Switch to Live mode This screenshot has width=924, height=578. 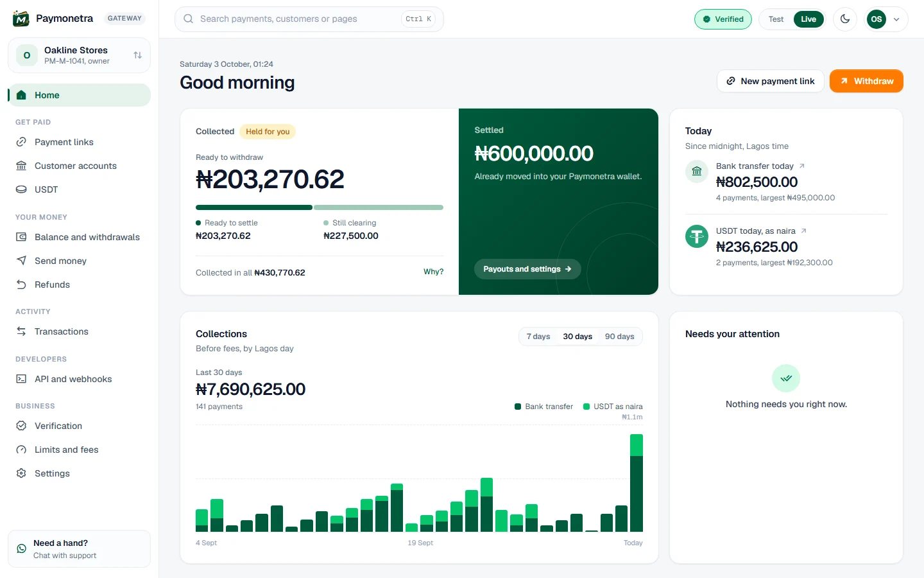(809, 19)
